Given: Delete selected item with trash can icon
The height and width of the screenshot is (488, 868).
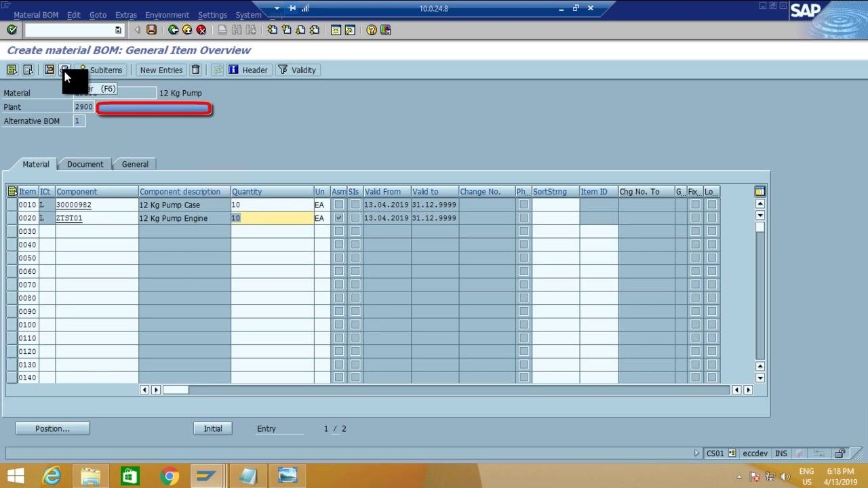Looking at the screenshot, I should tap(196, 70).
